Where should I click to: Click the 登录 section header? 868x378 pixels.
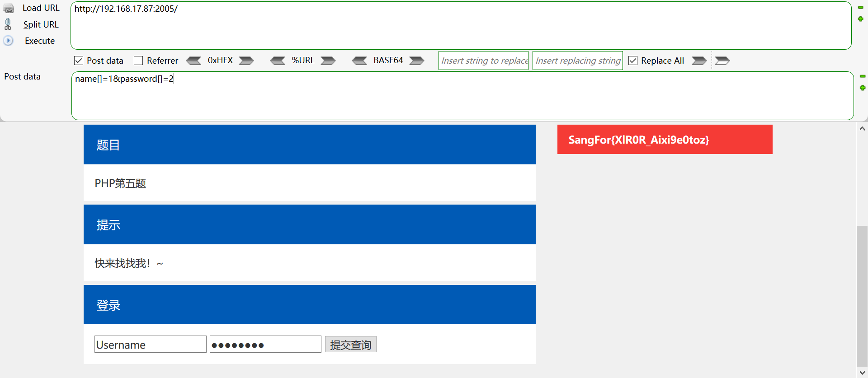tap(310, 305)
